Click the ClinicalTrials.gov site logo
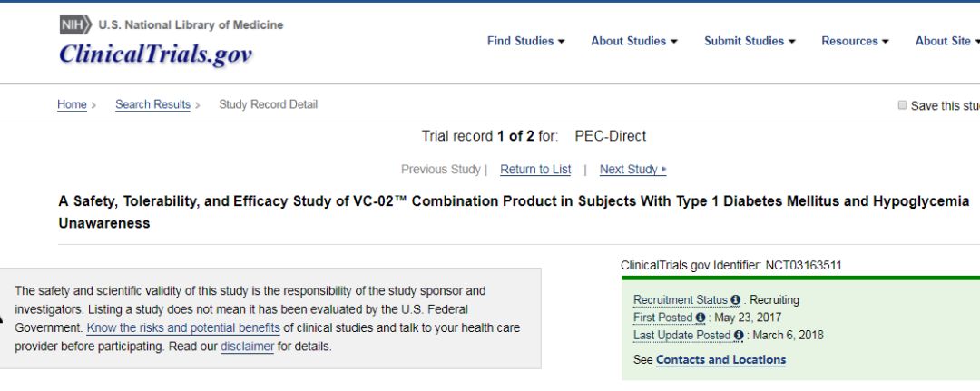980x391 pixels. (155, 54)
